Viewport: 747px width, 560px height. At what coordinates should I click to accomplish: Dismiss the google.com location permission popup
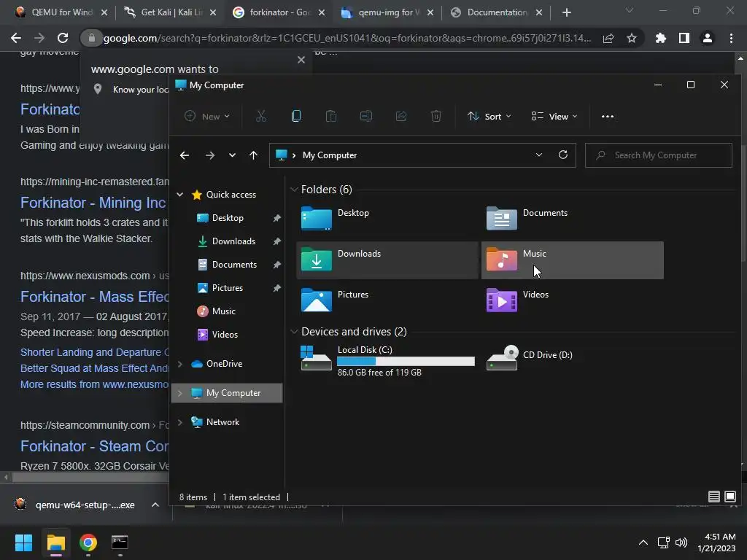[x=301, y=60]
